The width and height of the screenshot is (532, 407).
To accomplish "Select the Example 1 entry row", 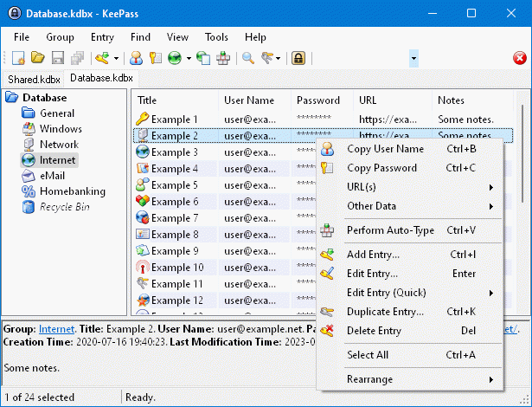I will tap(324, 120).
